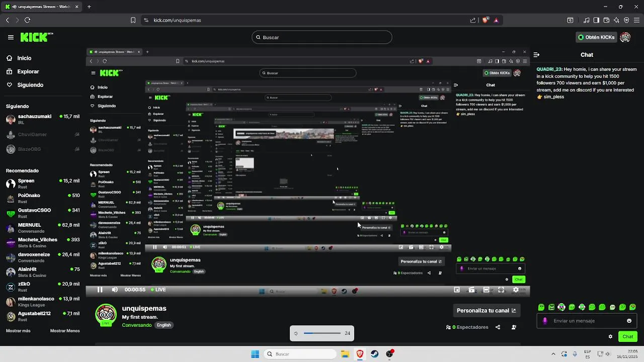Click the share icon in Brave's address bar

[x=473, y=20]
